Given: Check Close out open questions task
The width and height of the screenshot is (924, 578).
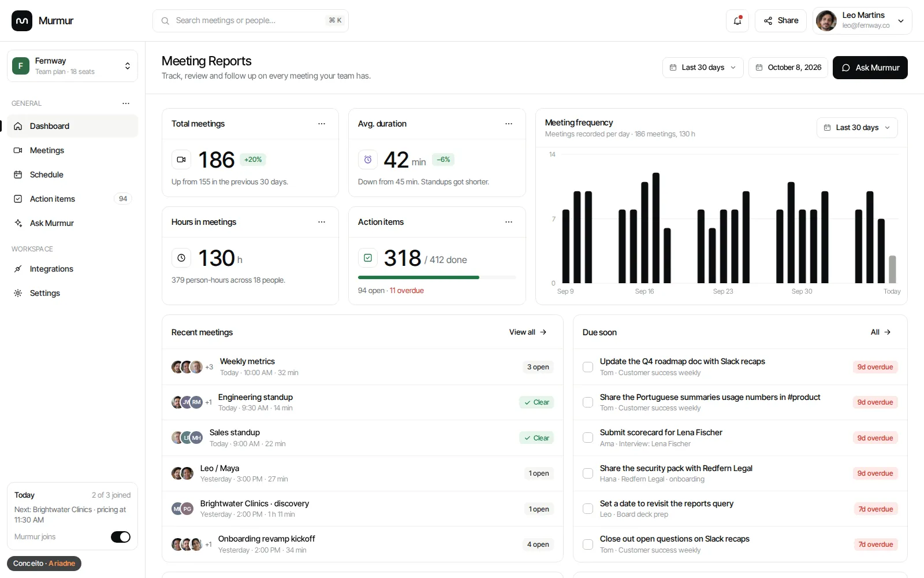Looking at the screenshot, I should pos(588,544).
